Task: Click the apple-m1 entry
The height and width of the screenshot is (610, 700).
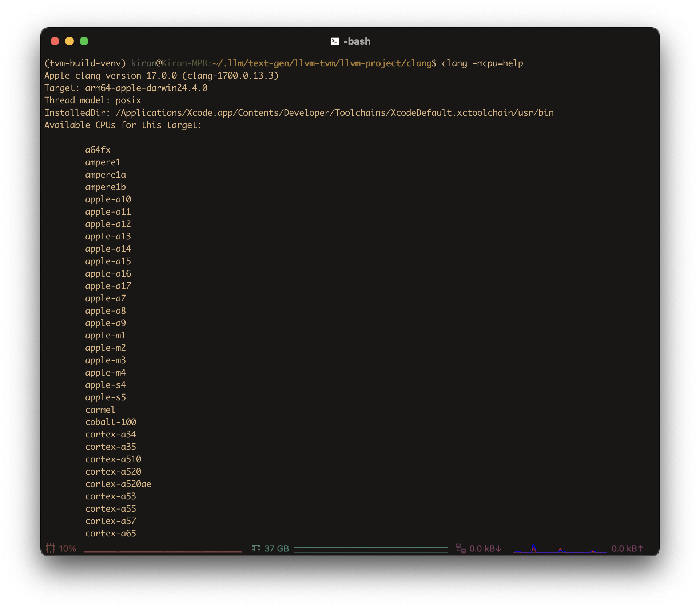Action: (106, 336)
